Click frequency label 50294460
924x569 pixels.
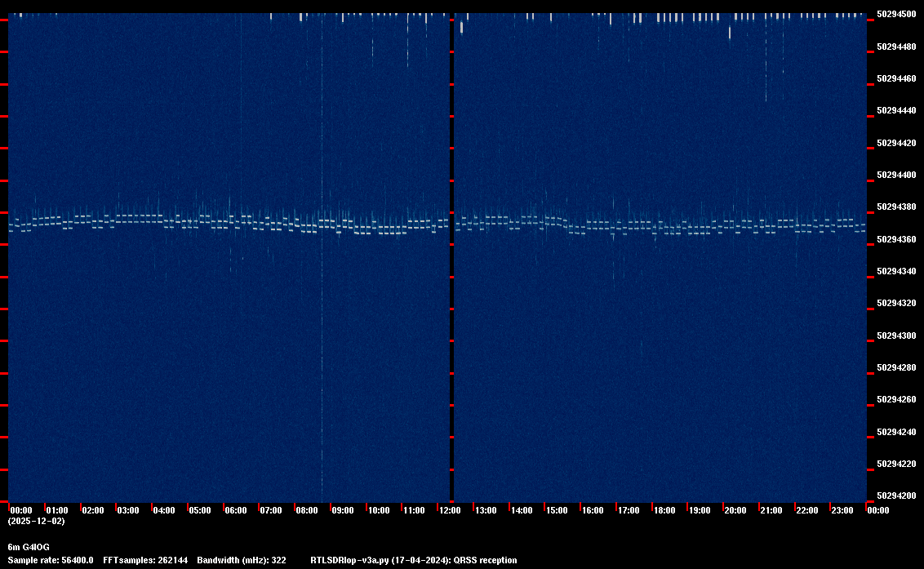(x=897, y=78)
